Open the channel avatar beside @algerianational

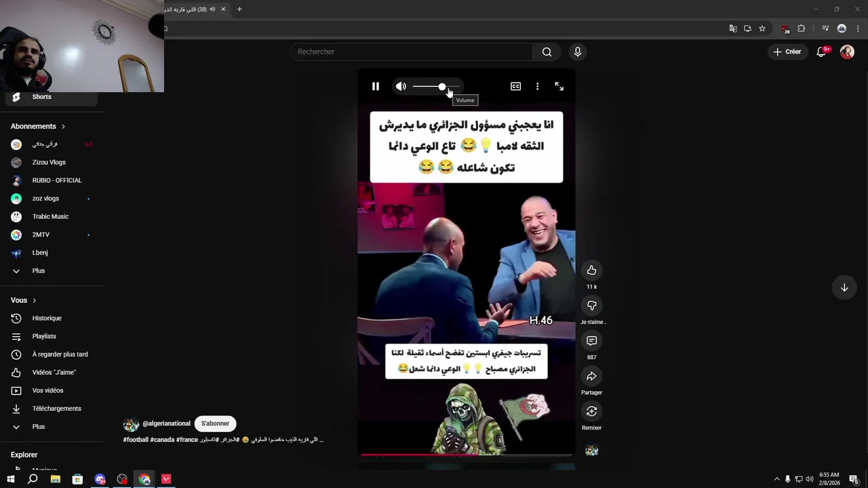(131, 424)
